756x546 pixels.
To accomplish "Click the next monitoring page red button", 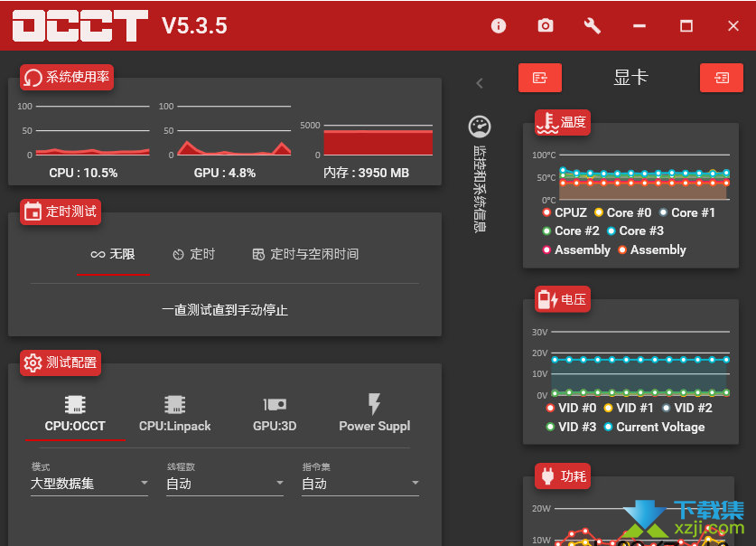I will [x=722, y=78].
